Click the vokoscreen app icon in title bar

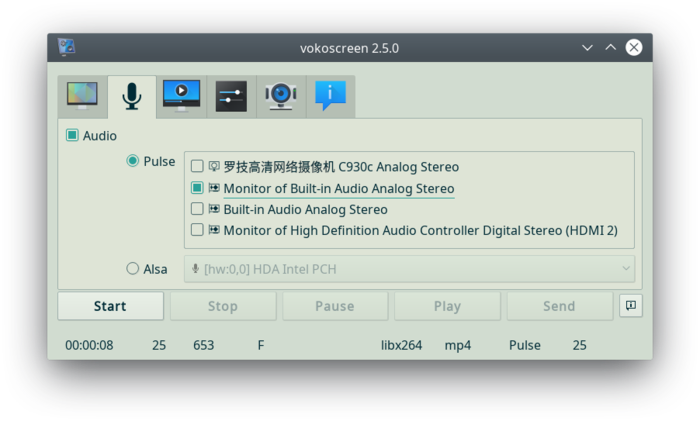tap(67, 47)
